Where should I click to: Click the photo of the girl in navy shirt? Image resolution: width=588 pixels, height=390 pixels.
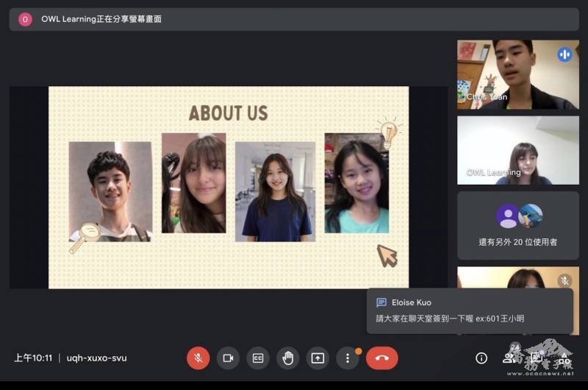point(275,191)
